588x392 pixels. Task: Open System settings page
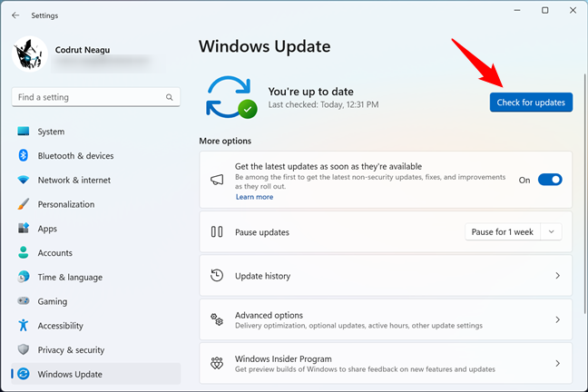coord(51,132)
